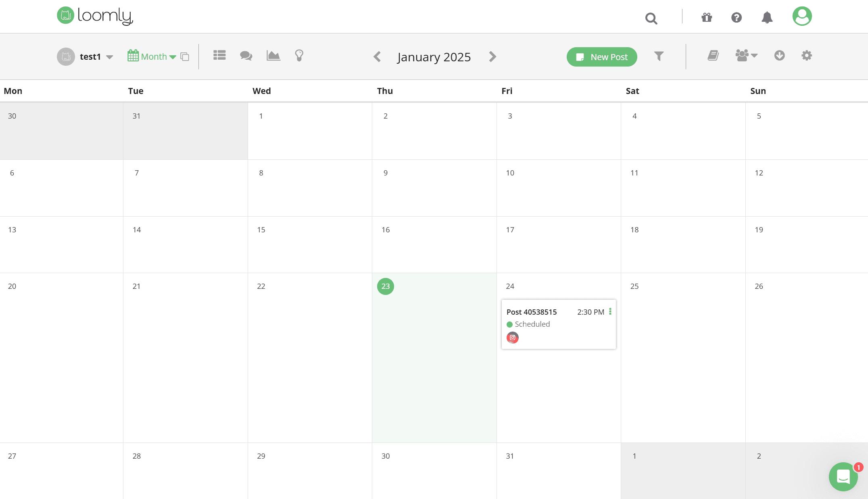Click the Mon column header
Image resolution: width=868 pixels, height=499 pixels.
(13, 91)
